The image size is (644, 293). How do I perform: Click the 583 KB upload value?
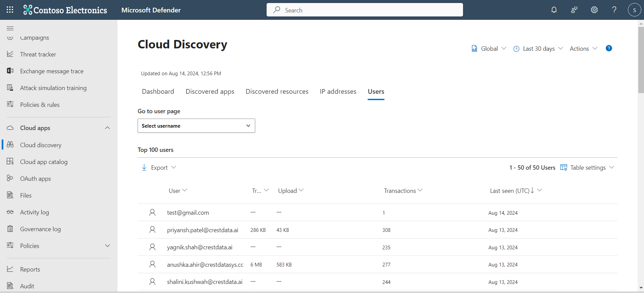pyautogui.click(x=284, y=264)
